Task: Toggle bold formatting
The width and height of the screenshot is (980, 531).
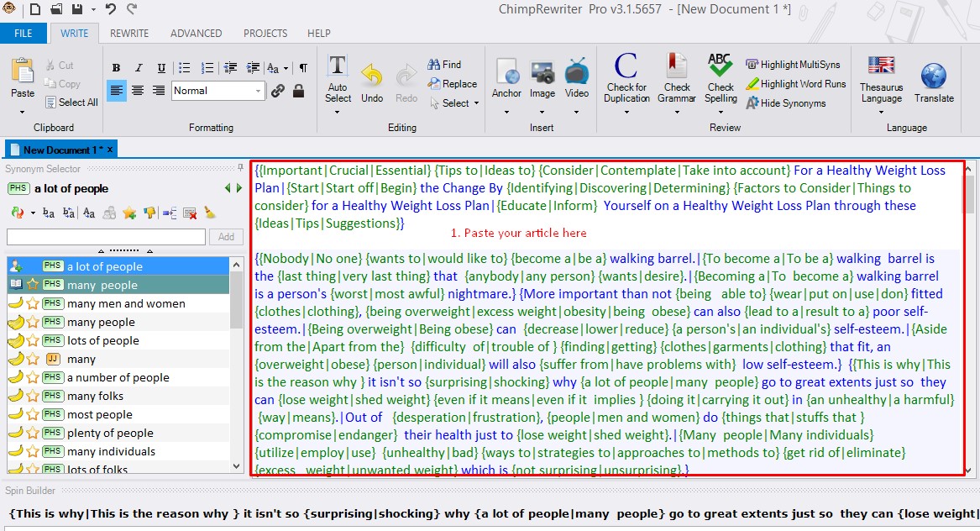Action: [116, 67]
